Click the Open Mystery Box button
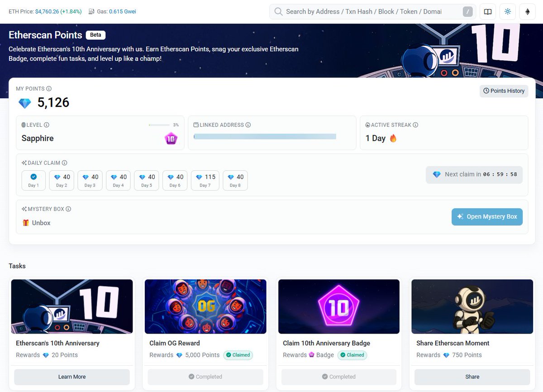This screenshot has width=543, height=392. (x=487, y=217)
